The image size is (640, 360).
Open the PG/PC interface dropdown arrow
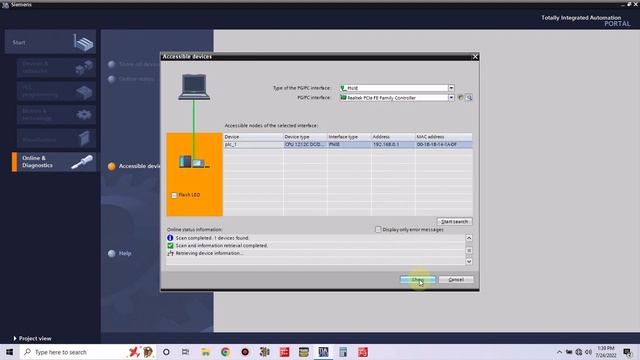click(x=451, y=98)
